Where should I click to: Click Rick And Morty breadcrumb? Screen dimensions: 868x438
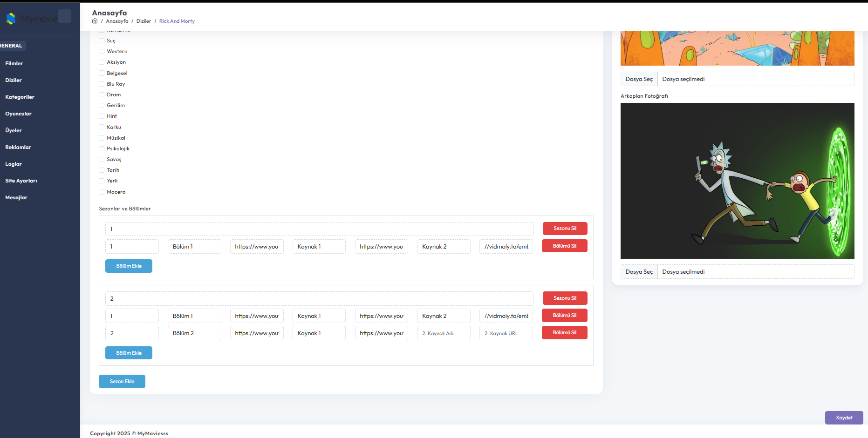[x=177, y=21]
